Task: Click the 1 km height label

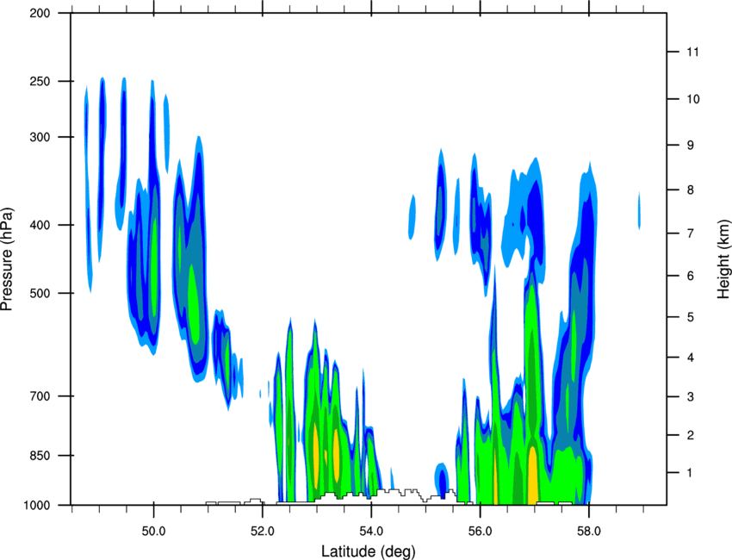Action: point(690,473)
